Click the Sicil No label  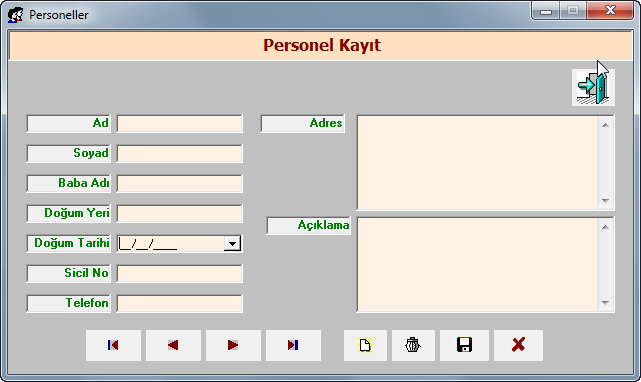coord(69,274)
